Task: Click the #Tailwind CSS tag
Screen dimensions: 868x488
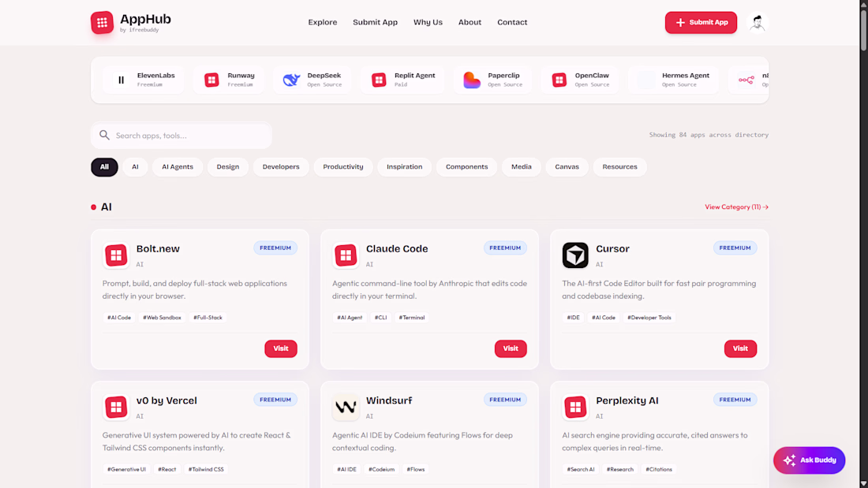Action: coord(206,469)
